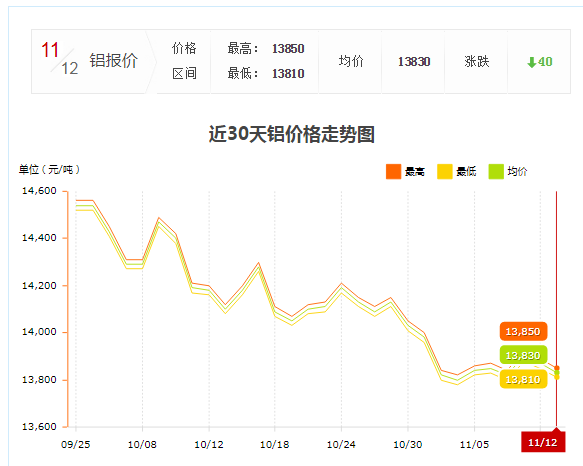
Task: Toggle the yellow 最低 legend series
Action: pos(457,171)
